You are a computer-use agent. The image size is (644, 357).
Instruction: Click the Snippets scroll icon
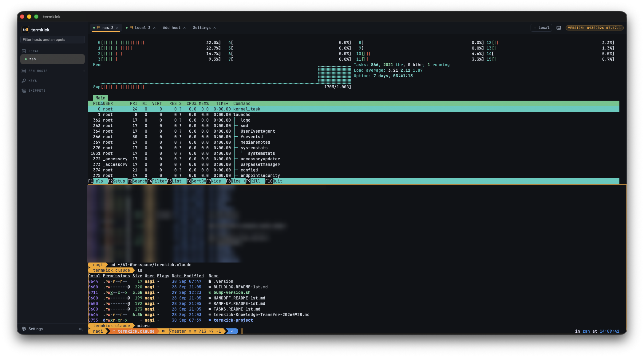(x=24, y=90)
